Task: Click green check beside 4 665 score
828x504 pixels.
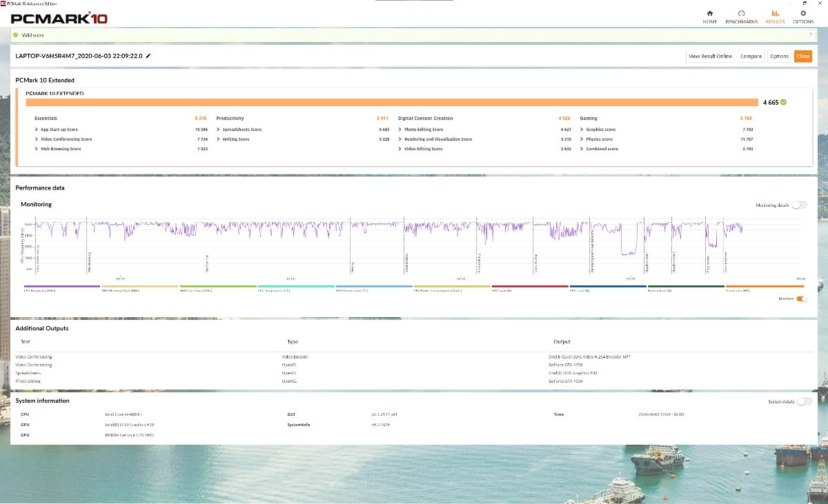Action: coord(783,102)
